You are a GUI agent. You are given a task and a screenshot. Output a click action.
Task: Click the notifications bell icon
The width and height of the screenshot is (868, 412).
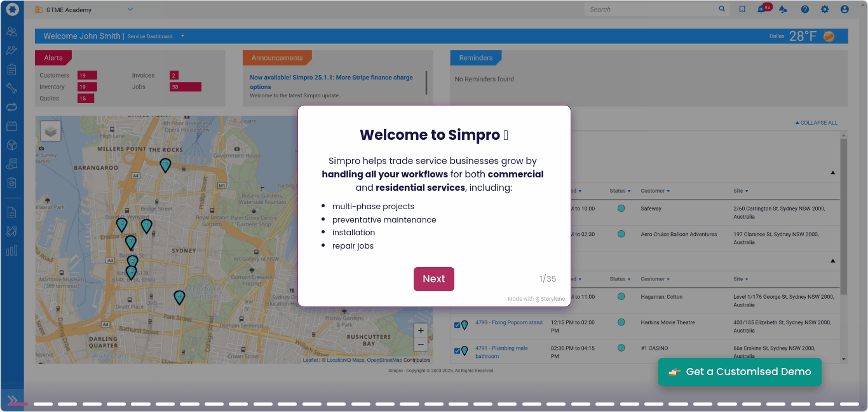click(x=762, y=10)
